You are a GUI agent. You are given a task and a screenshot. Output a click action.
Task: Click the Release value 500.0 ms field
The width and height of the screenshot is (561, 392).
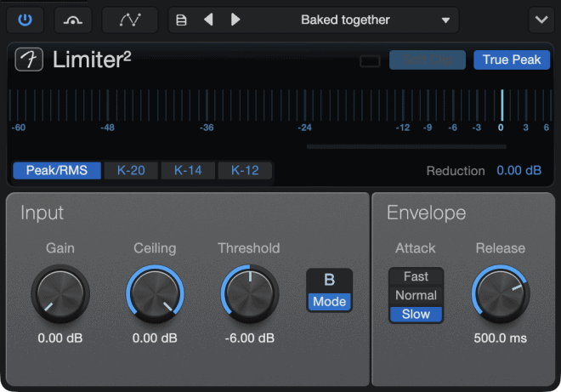click(x=500, y=338)
